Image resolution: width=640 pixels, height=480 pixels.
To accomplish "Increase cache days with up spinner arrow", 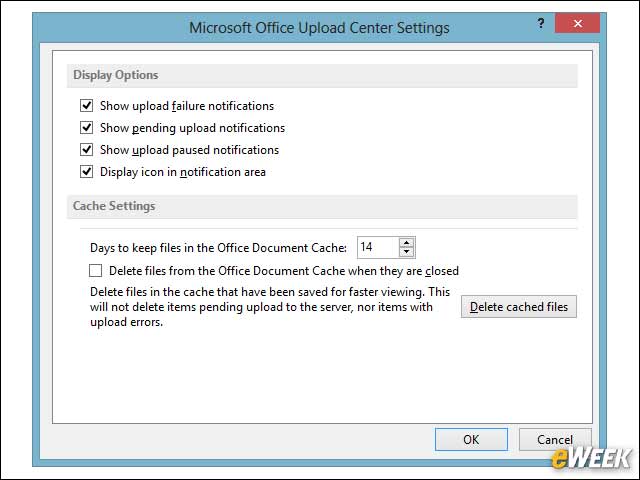I will point(407,243).
